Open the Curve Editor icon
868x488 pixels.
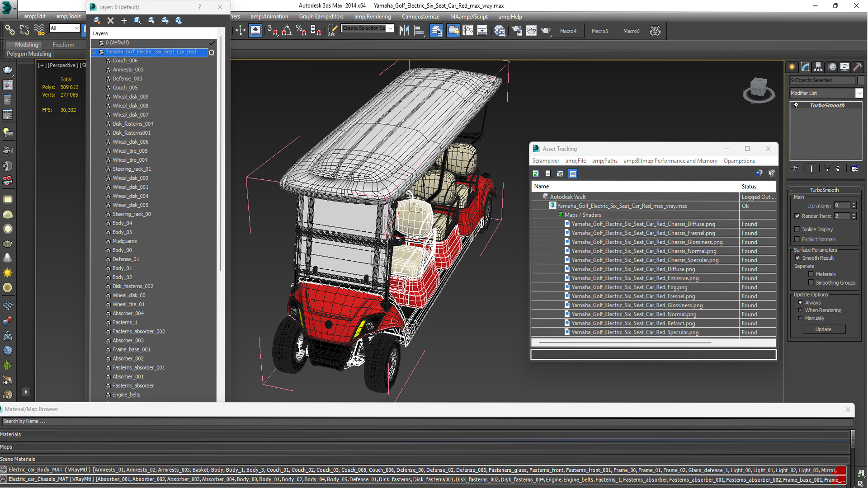(468, 30)
